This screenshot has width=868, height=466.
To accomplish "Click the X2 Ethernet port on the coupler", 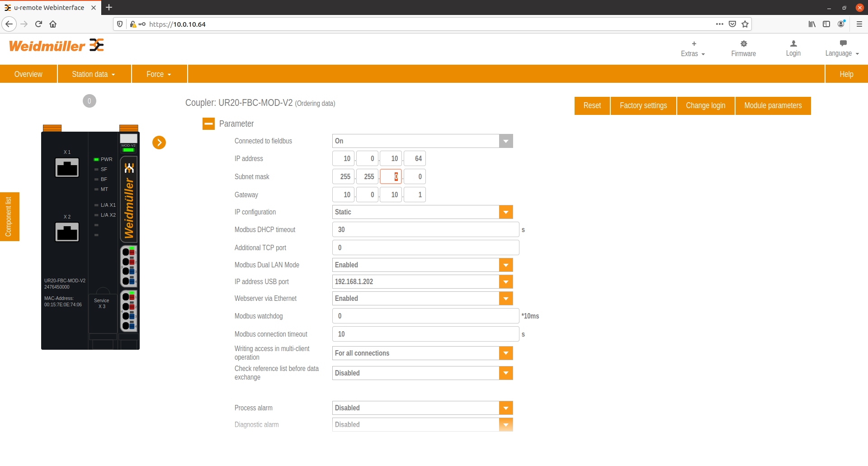I will click(67, 232).
